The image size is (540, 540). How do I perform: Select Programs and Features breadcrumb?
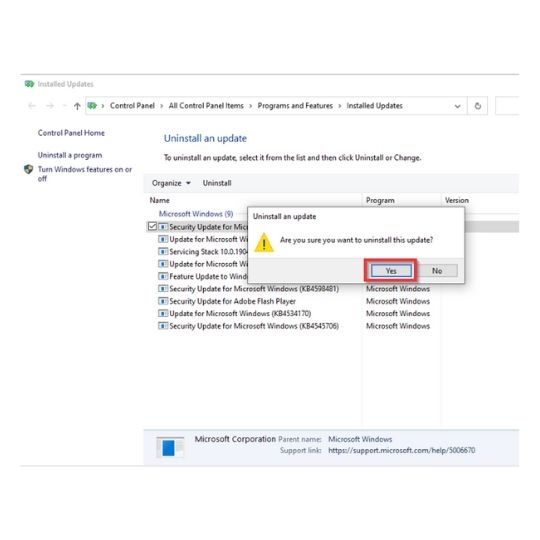295,106
